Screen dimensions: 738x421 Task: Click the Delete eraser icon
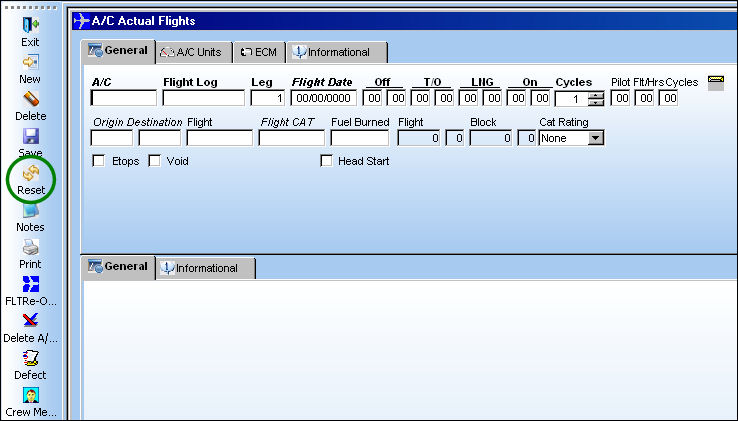click(31, 99)
